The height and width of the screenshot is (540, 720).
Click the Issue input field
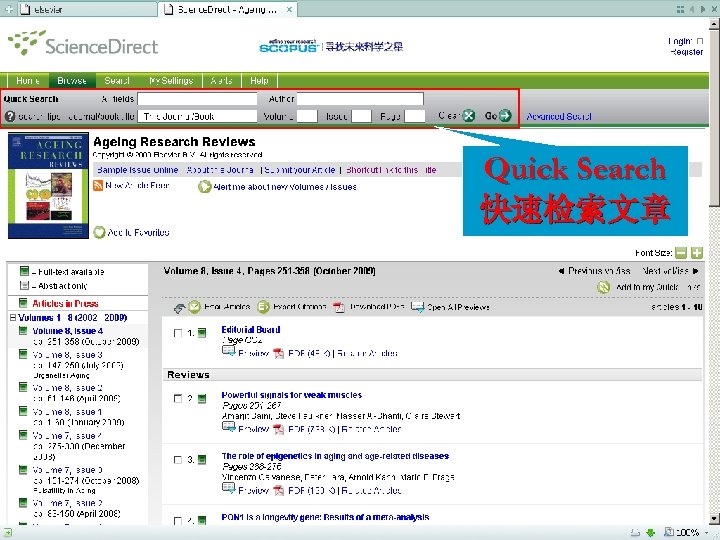click(361, 116)
